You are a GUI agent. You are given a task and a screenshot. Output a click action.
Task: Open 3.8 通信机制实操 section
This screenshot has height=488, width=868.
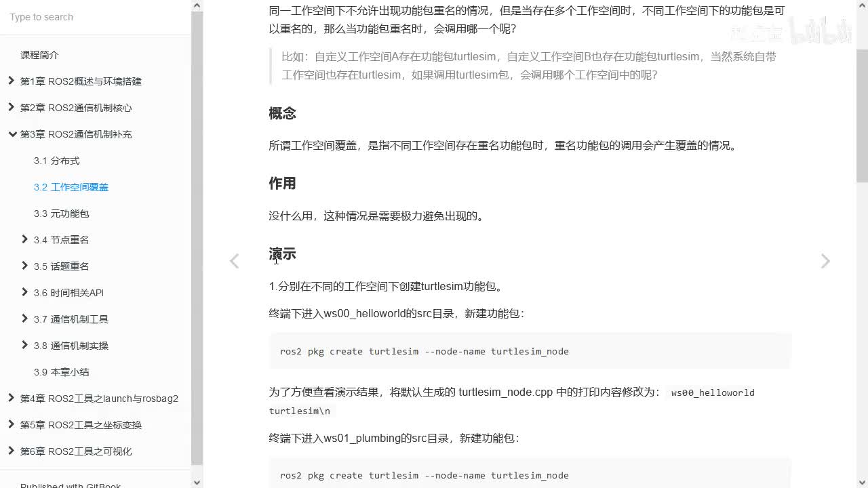coord(71,346)
